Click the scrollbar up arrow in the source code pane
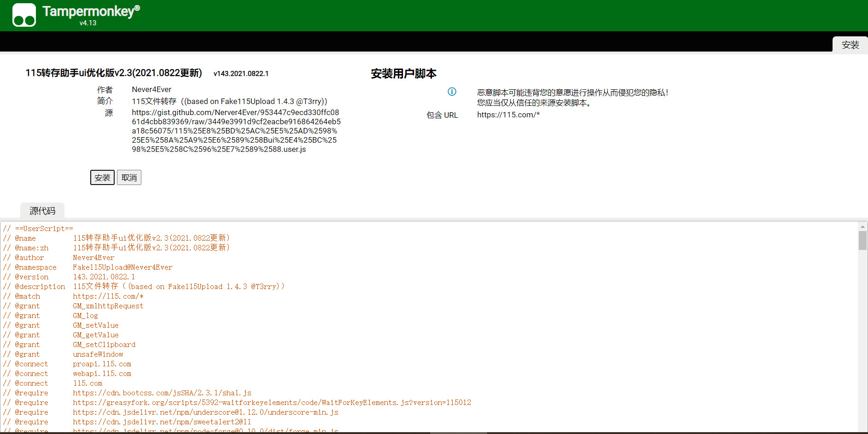 (x=862, y=226)
